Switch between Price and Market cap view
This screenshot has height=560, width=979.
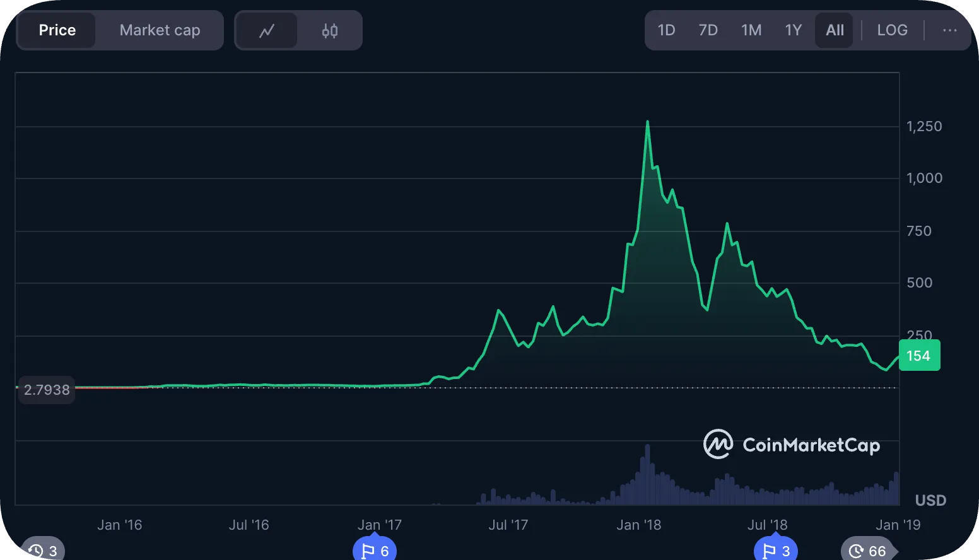159,30
